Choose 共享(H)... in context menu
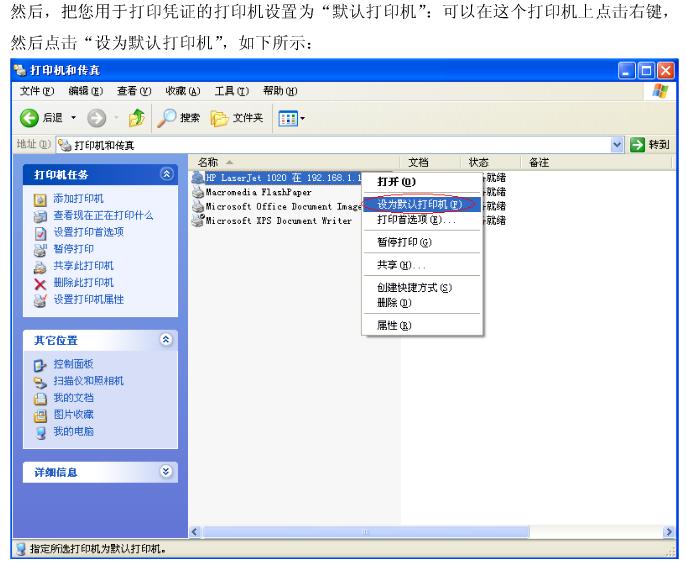This screenshot has height=573, width=686. coord(422,265)
